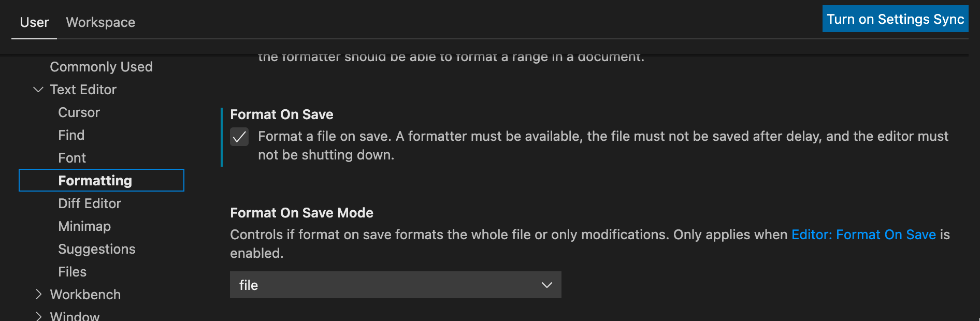The height and width of the screenshot is (321, 980).
Task: Open the Format On Save Mode dropdown
Action: (x=396, y=285)
